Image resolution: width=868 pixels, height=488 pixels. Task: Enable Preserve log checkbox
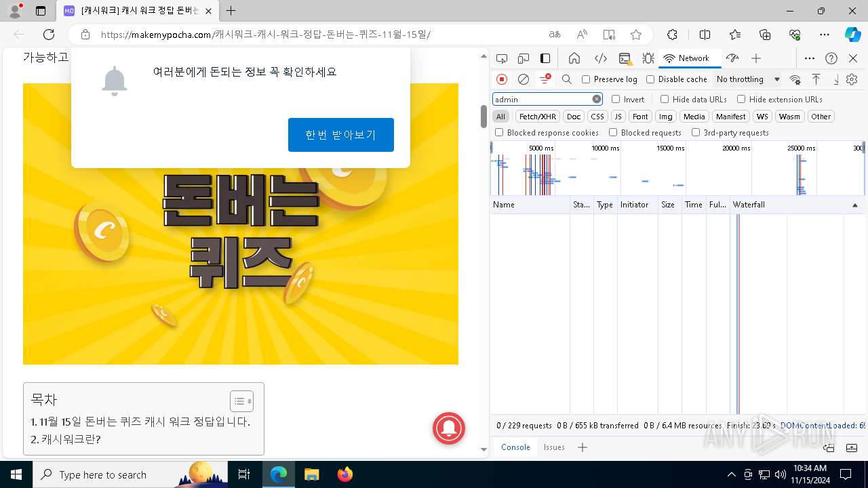(586, 79)
